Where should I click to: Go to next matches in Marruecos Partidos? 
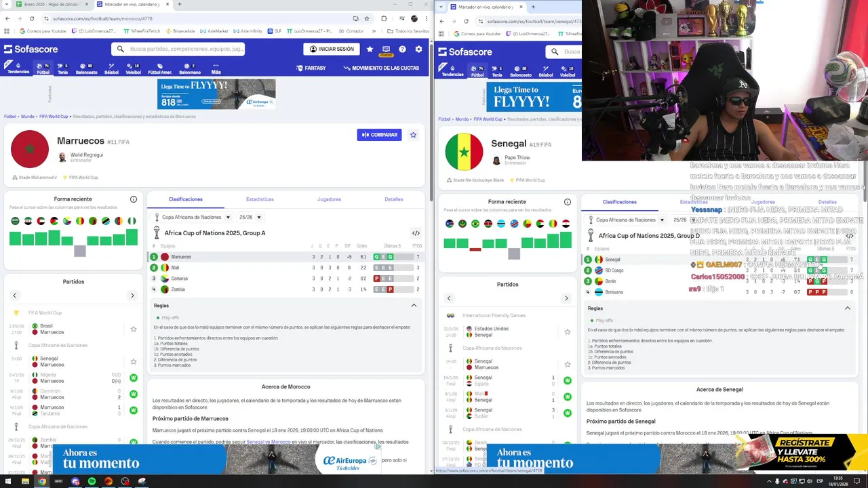tap(132, 296)
